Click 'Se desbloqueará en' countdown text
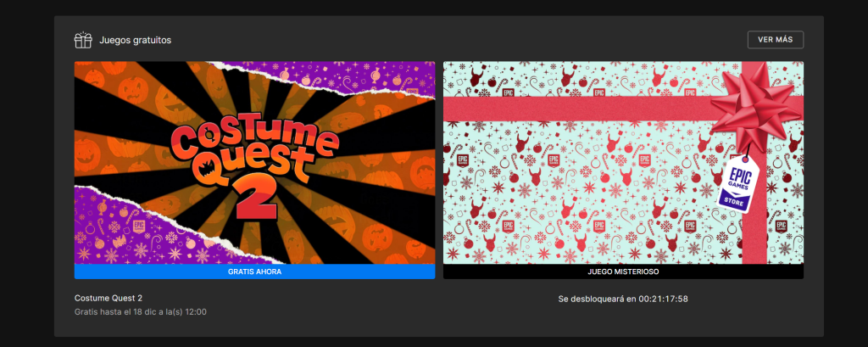 623,299
